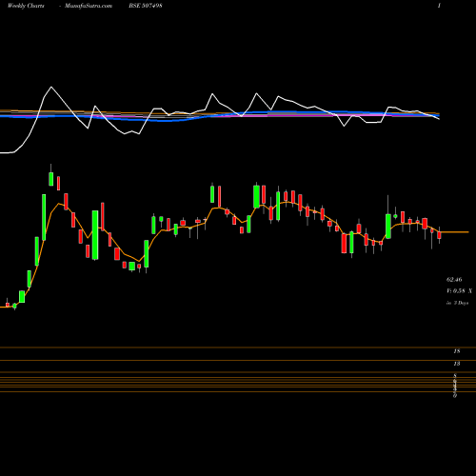Click the 'in 3 Days' label
476x476 pixels.
coord(457,303)
